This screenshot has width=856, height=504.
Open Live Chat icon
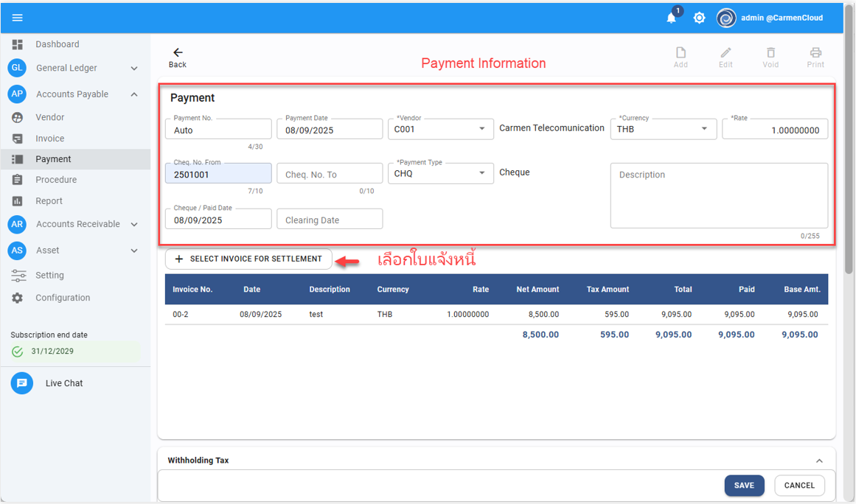(22, 383)
